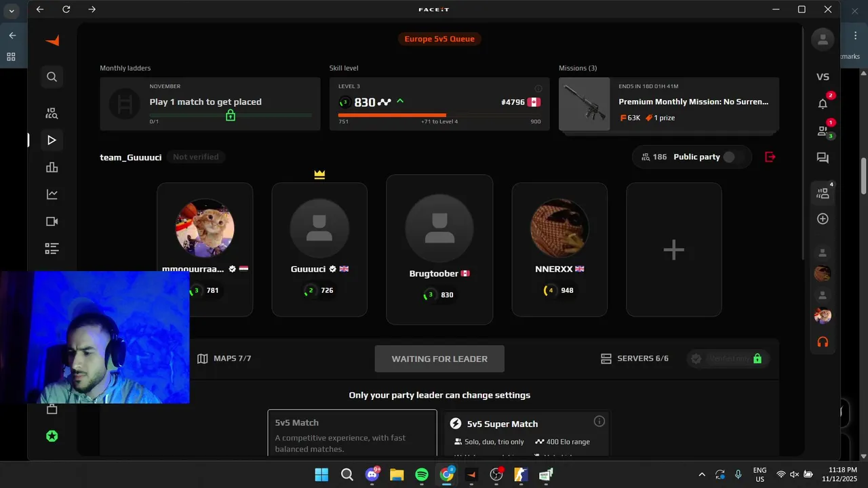Open the Windows Start button
Image resolution: width=868 pixels, height=488 pixels.
(x=321, y=474)
